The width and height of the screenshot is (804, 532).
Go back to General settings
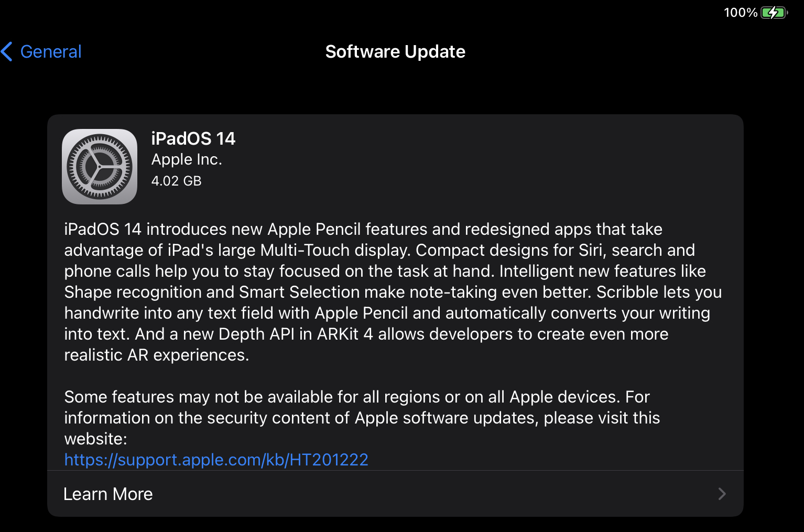point(41,51)
